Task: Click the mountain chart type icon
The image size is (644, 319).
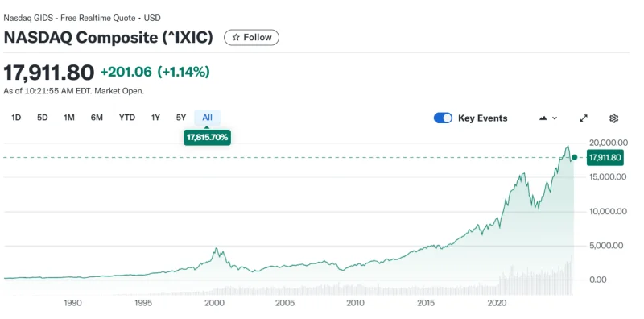Action: coord(543,118)
